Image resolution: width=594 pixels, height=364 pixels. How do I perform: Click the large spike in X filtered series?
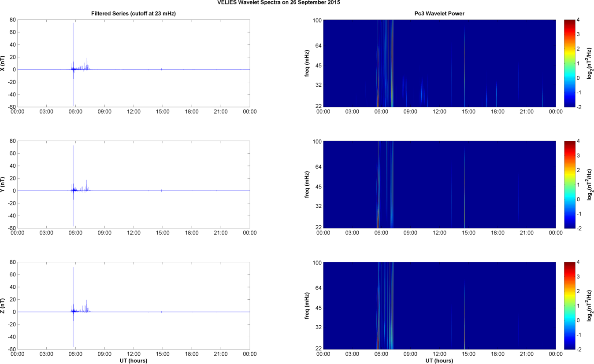73,64
